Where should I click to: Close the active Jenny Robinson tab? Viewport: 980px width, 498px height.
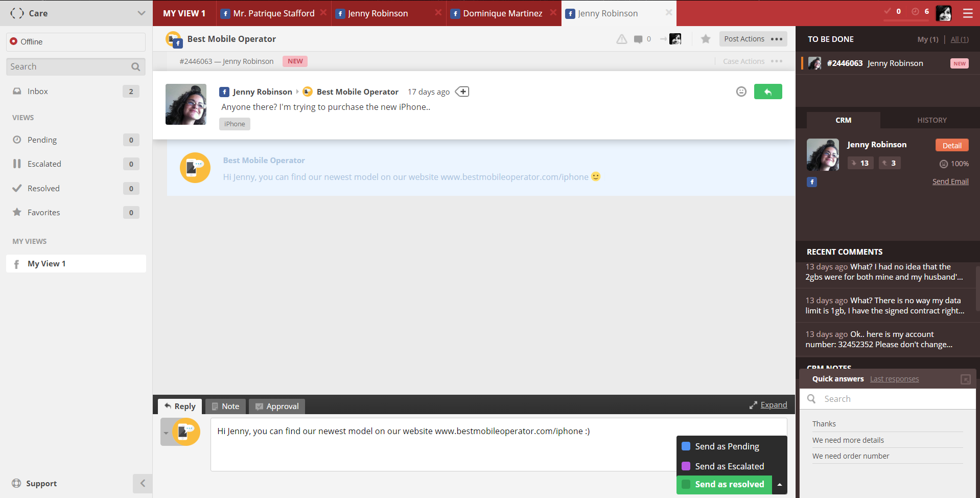coord(668,13)
